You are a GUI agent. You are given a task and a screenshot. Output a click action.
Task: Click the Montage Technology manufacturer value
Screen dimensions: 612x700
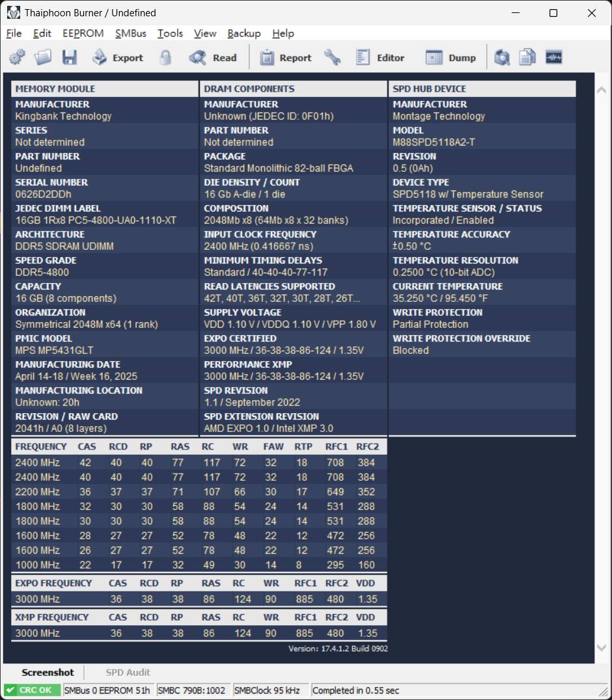(x=439, y=116)
